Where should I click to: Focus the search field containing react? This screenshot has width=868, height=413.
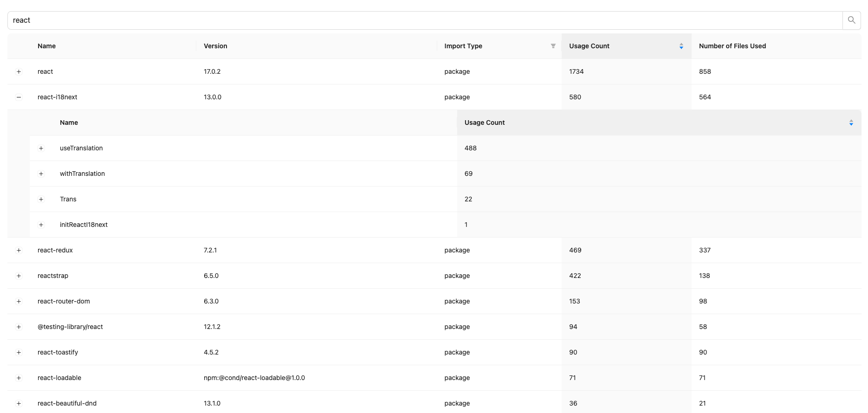[425, 20]
